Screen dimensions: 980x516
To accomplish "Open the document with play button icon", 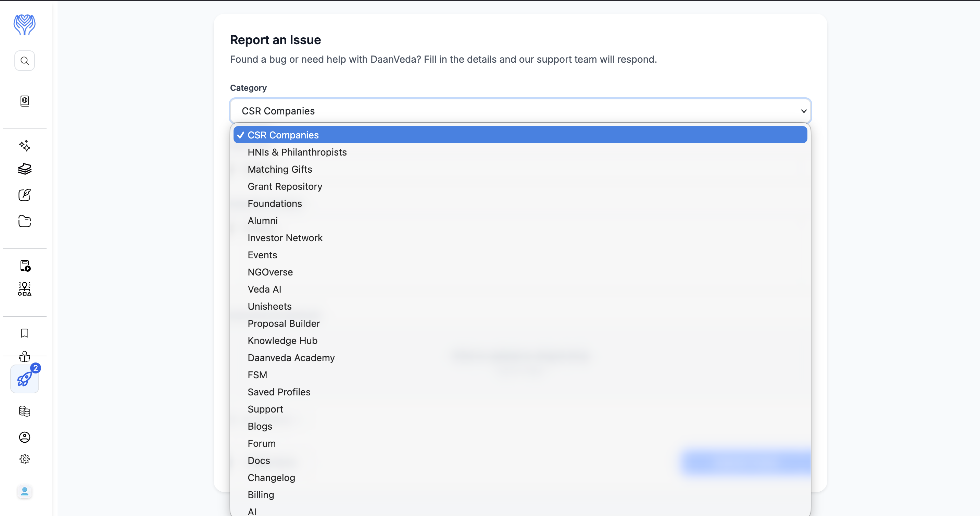I will point(25,266).
